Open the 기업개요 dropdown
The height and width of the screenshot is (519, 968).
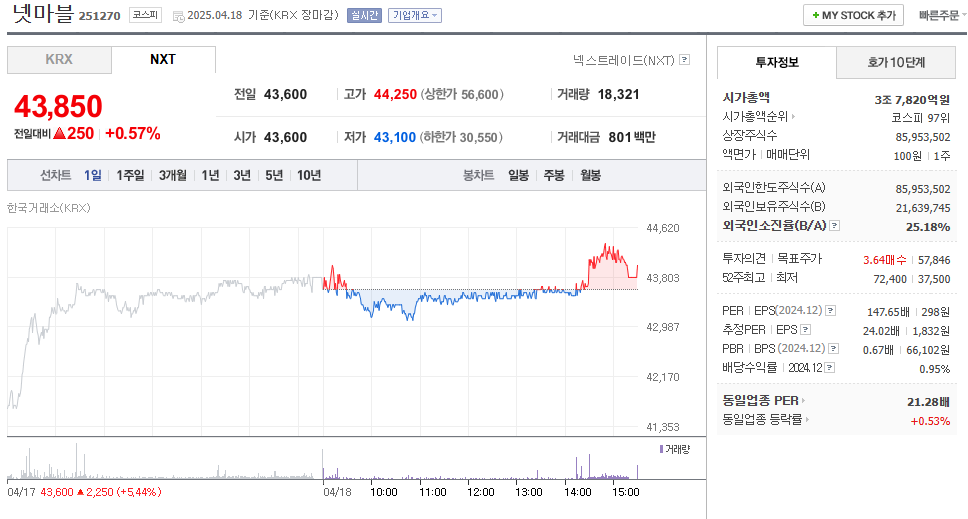point(415,15)
